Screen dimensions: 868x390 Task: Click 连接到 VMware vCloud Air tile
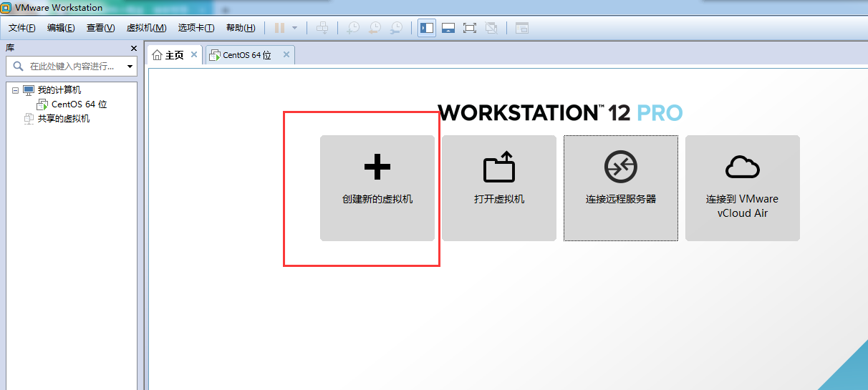point(743,188)
